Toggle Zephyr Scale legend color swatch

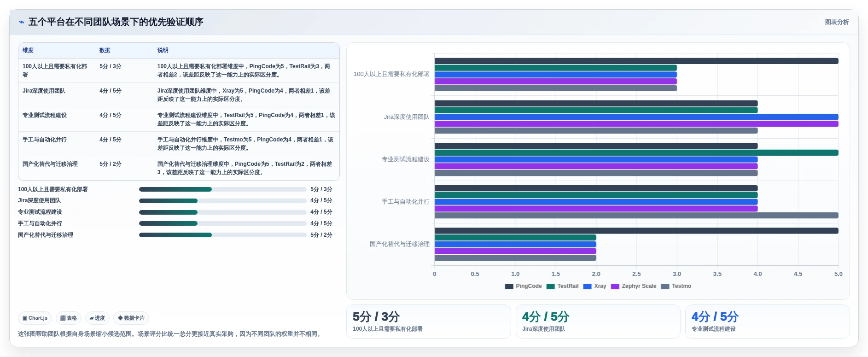(x=615, y=286)
